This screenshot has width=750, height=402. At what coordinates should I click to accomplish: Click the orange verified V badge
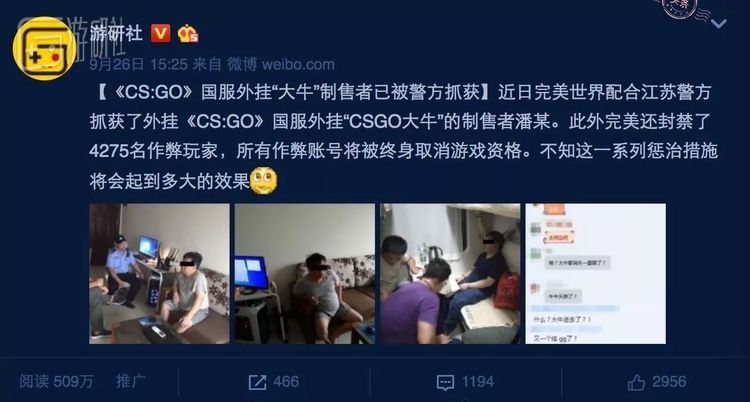tap(161, 34)
